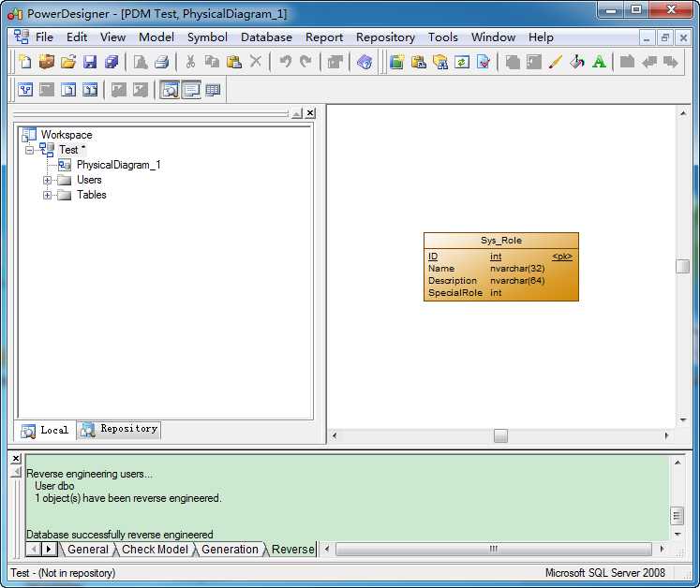Screen dimensions: 700x588
Task: Switch to the General output tab
Action: click(88, 550)
